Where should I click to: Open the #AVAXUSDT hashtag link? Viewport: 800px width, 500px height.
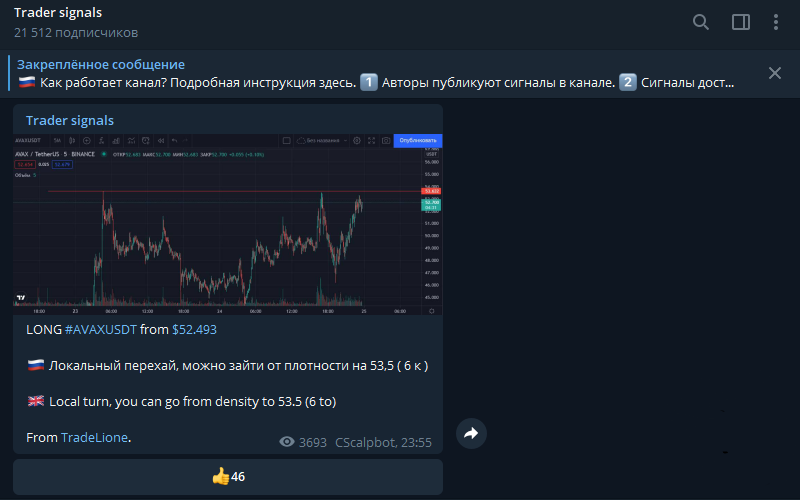click(101, 330)
